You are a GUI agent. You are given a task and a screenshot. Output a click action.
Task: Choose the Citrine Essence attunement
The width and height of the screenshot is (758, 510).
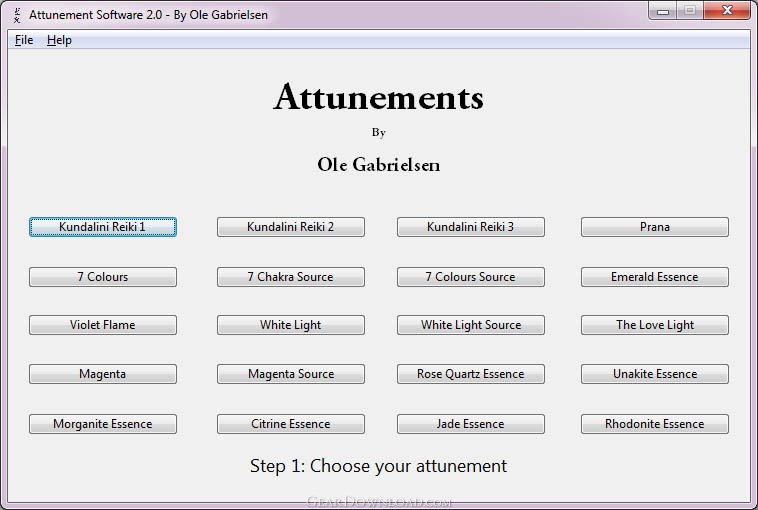tap(291, 424)
